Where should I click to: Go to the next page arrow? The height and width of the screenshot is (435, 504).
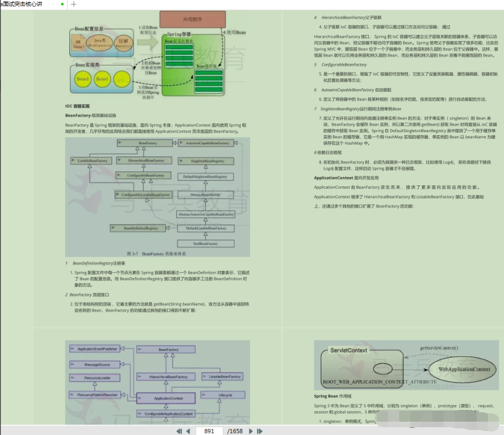point(251,431)
